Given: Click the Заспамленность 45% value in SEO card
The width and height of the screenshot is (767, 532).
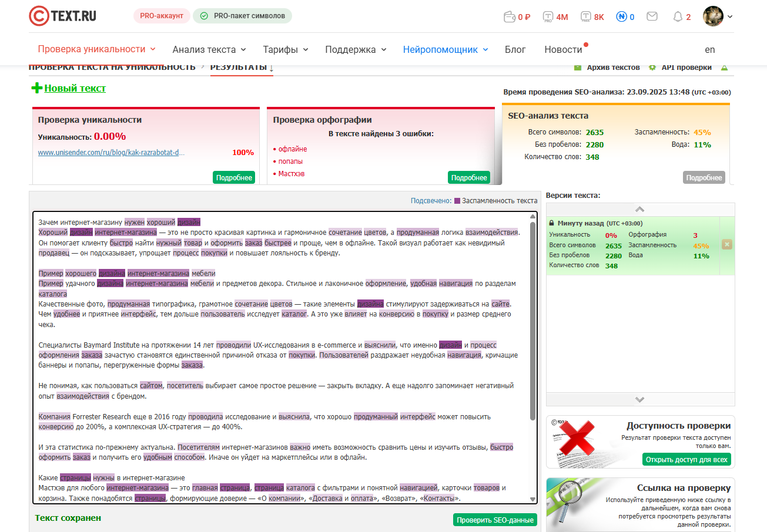Looking at the screenshot, I should [x=702, y=133].
